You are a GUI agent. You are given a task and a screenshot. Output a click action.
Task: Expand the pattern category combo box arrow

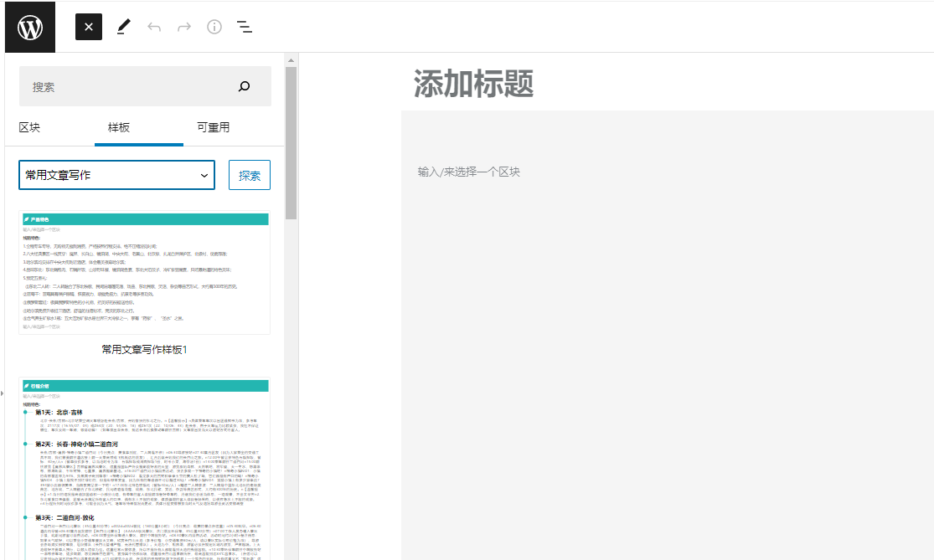point(204,175)
